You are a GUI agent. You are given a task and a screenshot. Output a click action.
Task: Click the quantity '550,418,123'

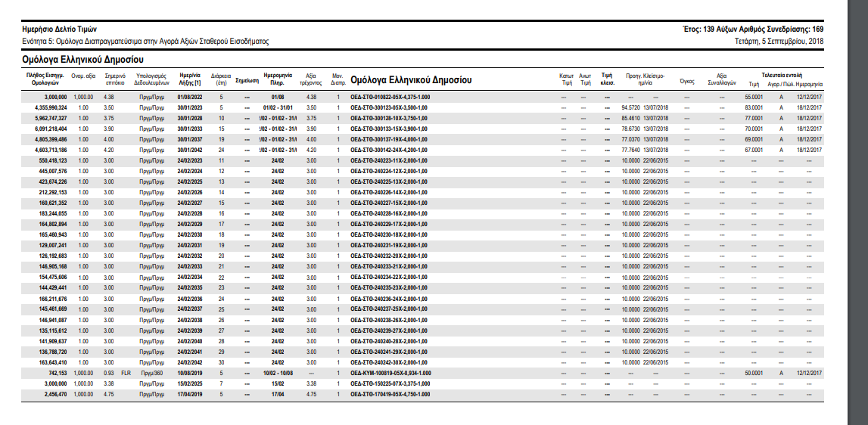(x=53, y=160)
